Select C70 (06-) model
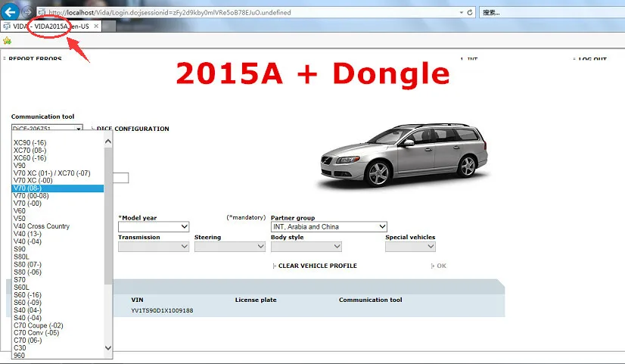The width and height of the screenshot is (625, 364). (x=58, y=340)
